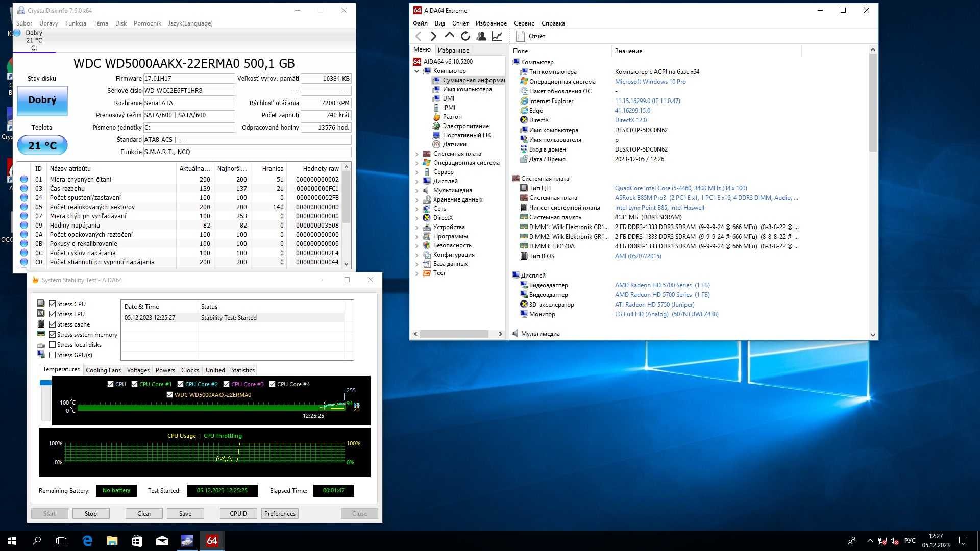Uncheck CPU Core #3 graph checkbox

227,384
